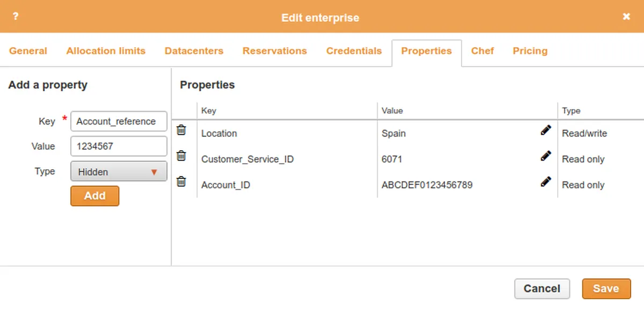Image resolution: width=644 pixels, height=312 pixels.
Task: Close the Edit enterprise dialog
Action: pos(626,17)
